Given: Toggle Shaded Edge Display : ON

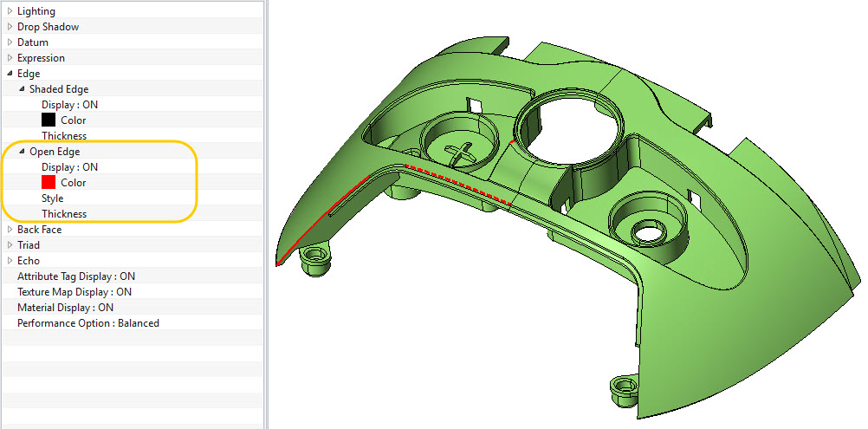Looking at the screenshot, I should click(x=70, y=105).
